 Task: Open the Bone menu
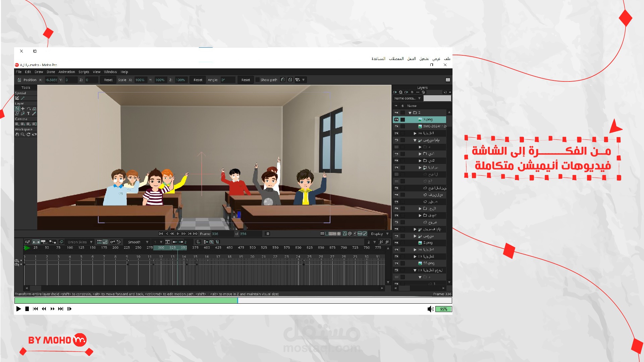(51, 72)
